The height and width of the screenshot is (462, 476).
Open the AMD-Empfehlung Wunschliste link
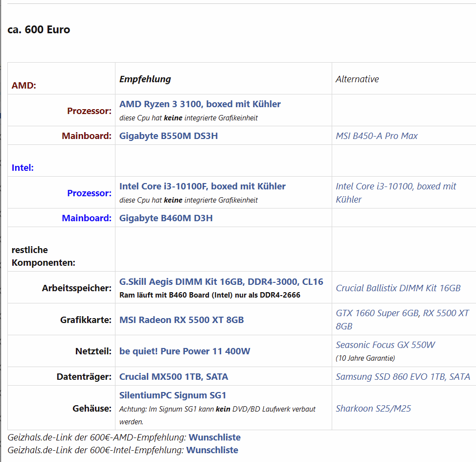(215, 438)
